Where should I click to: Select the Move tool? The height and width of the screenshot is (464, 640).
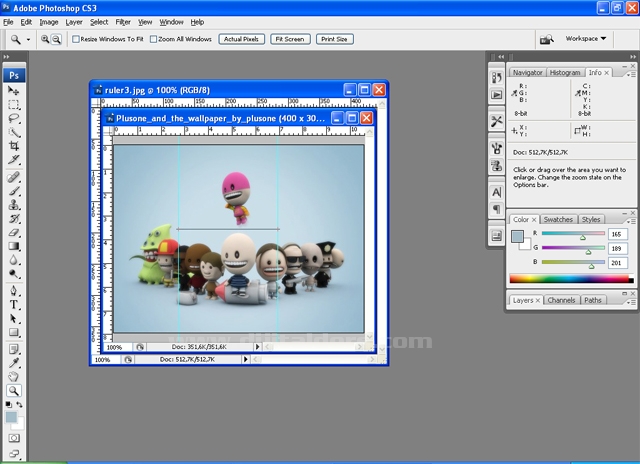[x=13, y=91]
